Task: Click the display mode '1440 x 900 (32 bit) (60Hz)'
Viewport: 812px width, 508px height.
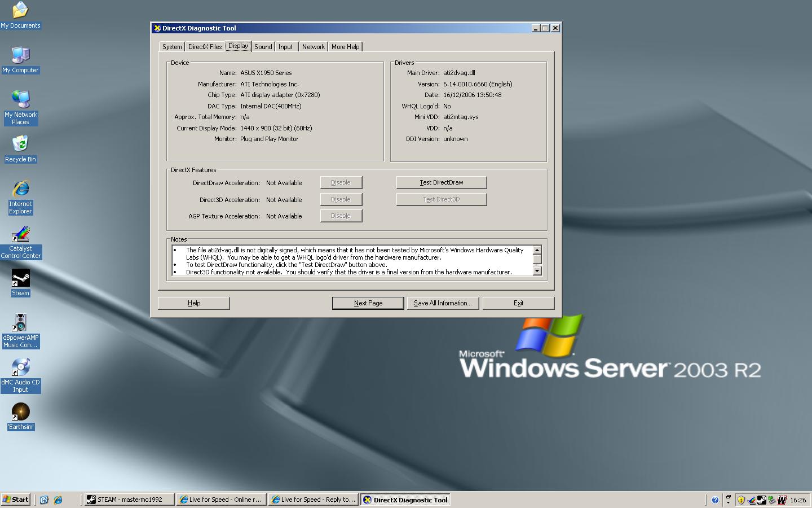Action: point(276,128)
